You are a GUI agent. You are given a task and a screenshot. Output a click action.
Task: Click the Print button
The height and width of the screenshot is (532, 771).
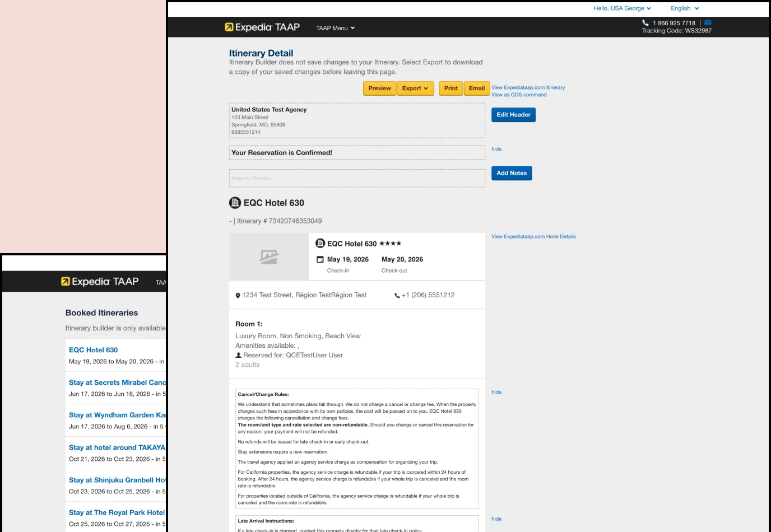pos(451,88)
